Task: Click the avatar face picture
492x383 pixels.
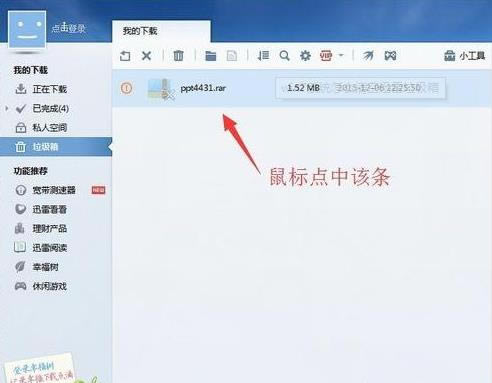Action: pyautogui.click(x=27, y=29)
